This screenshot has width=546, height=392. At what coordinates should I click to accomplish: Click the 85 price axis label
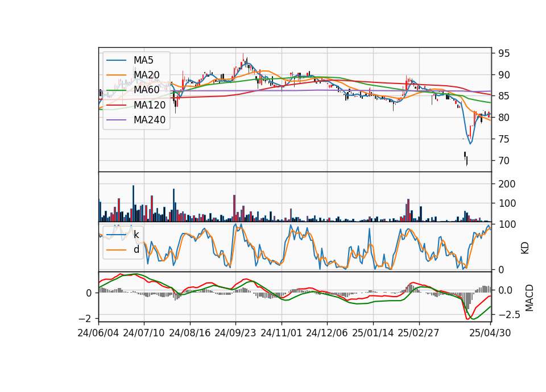click(x=504, y=96)
